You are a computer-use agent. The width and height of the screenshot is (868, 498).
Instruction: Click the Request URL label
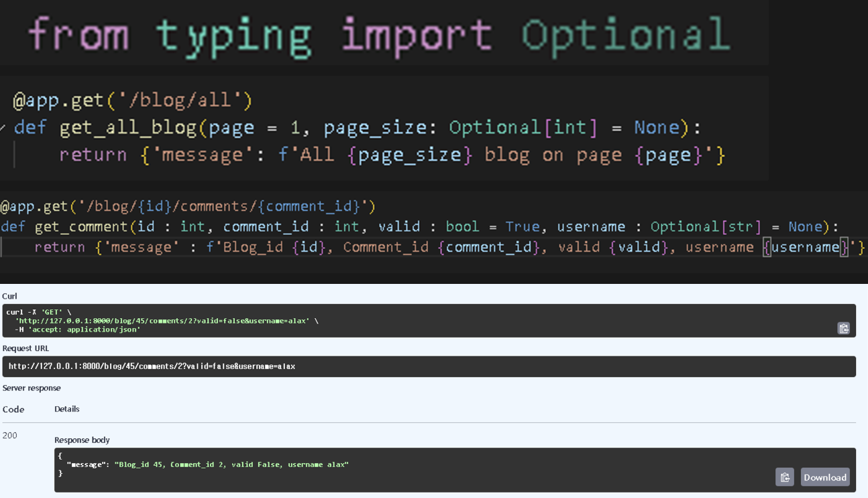click(x=25, y=348)
